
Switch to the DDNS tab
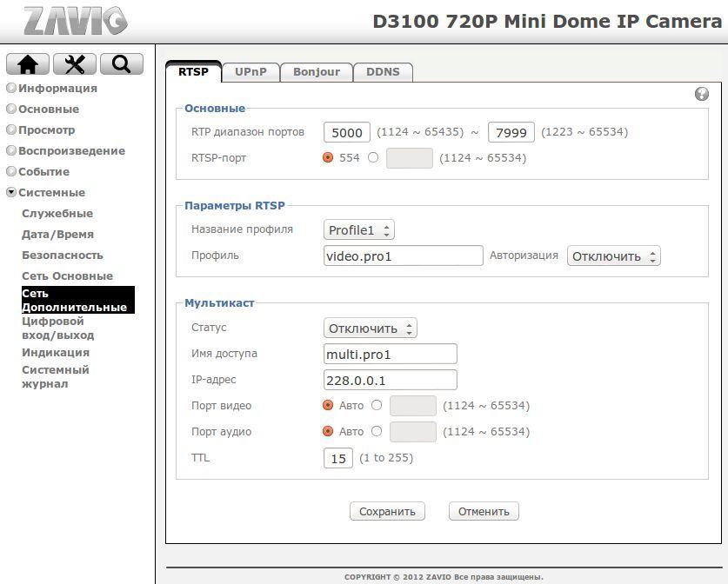coord(383,72)
